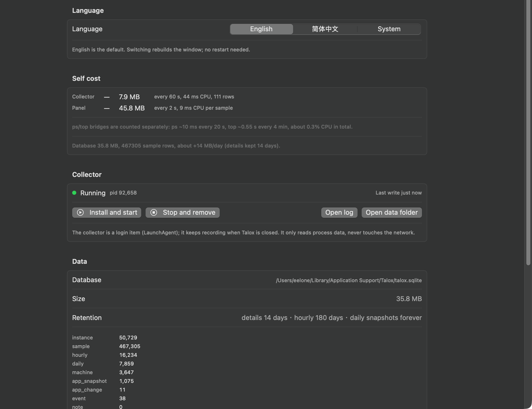
Task: Click the green Running status dot
Action: (x=74, y=193)
